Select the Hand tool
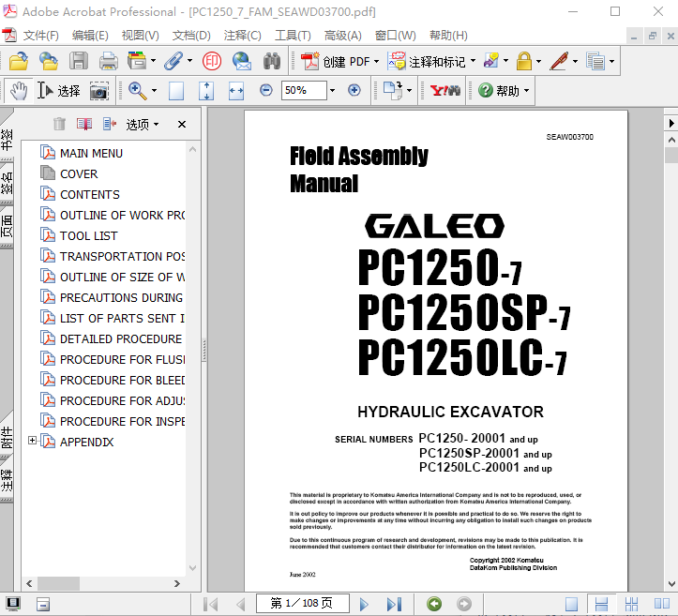678x616 pixels. pos(19,91)
